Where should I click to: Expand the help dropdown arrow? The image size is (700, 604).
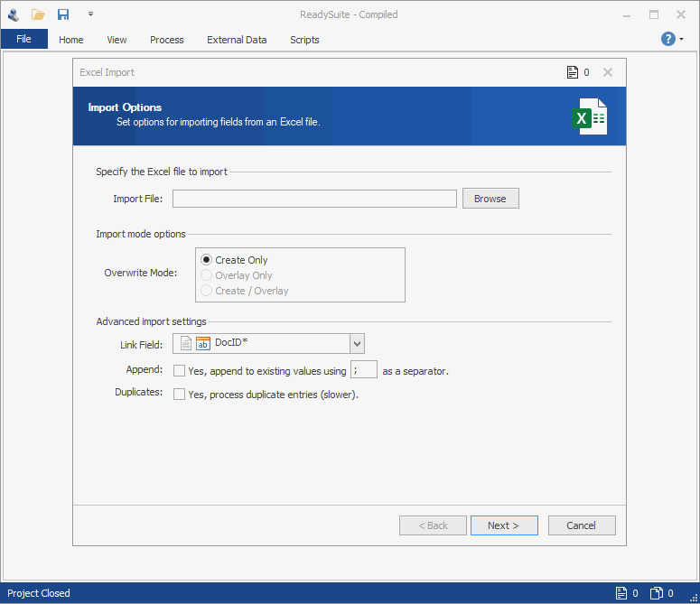click(x=682, y=39)
